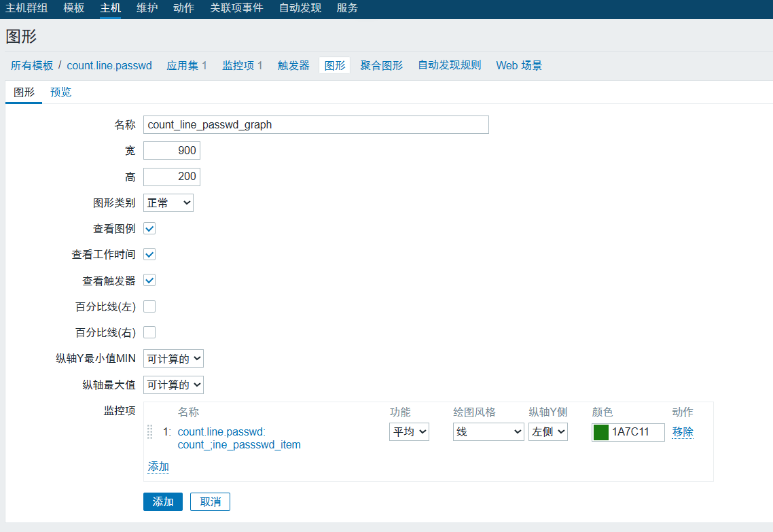Open the 自动发现 menu item
Viewport: 773px width, 532px height.
[300, 8]
